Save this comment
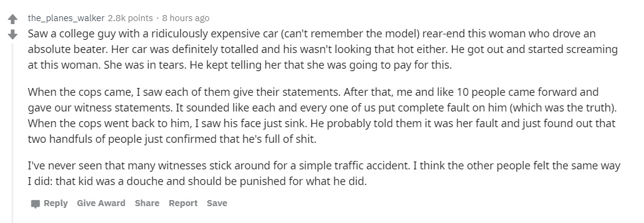644x223 pixels. click(217, 203)
